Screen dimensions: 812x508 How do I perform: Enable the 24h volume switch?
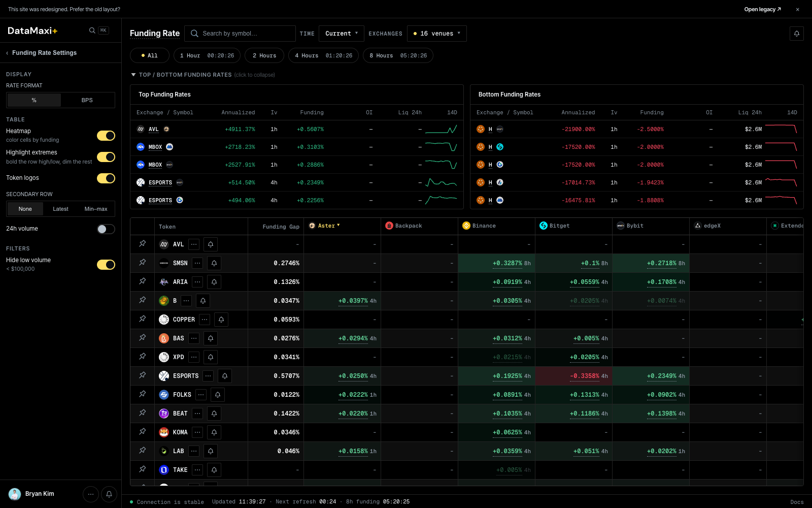106,229
